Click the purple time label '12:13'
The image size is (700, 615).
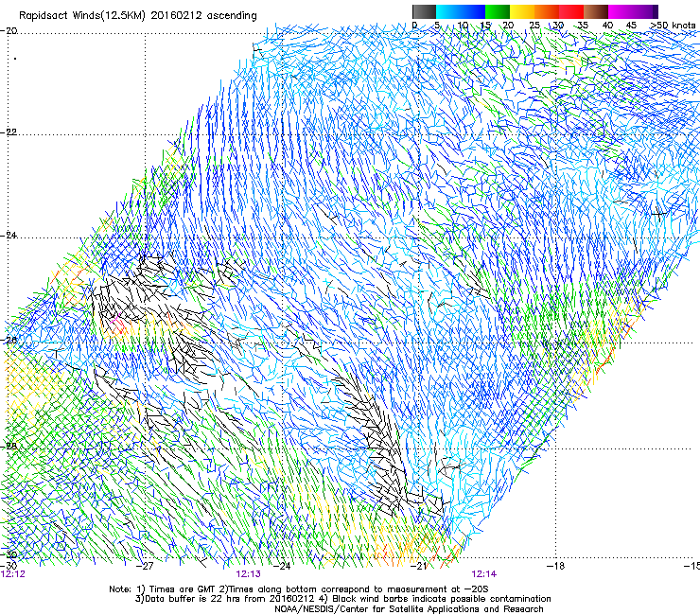pos(248,574)
